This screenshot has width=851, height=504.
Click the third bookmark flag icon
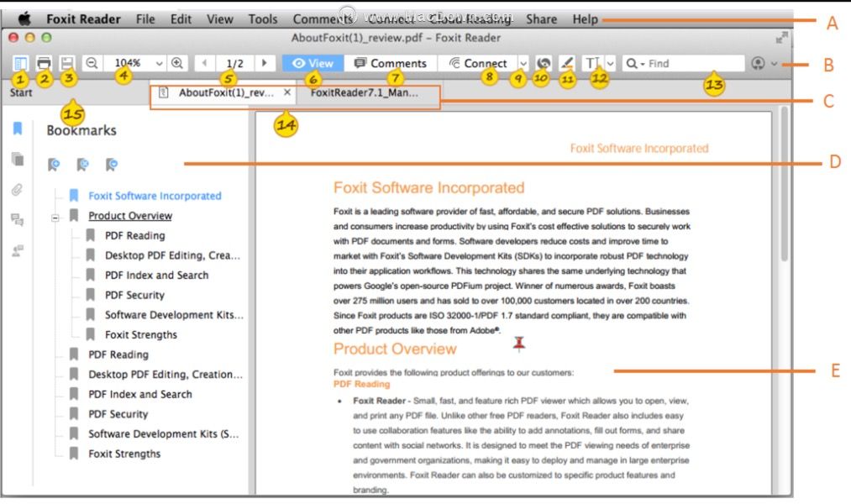[111, 164]
